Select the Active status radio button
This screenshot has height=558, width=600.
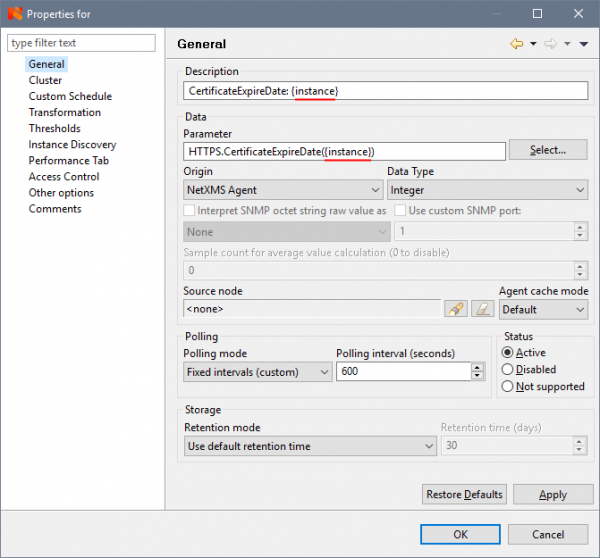tap(508, 353)
